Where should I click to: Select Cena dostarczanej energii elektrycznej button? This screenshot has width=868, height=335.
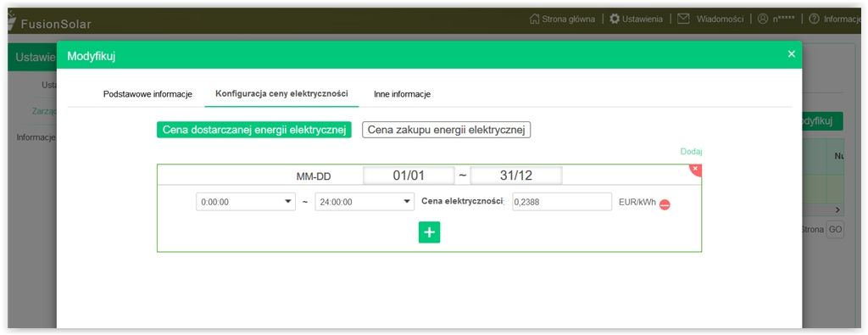(x=254, y=130)
